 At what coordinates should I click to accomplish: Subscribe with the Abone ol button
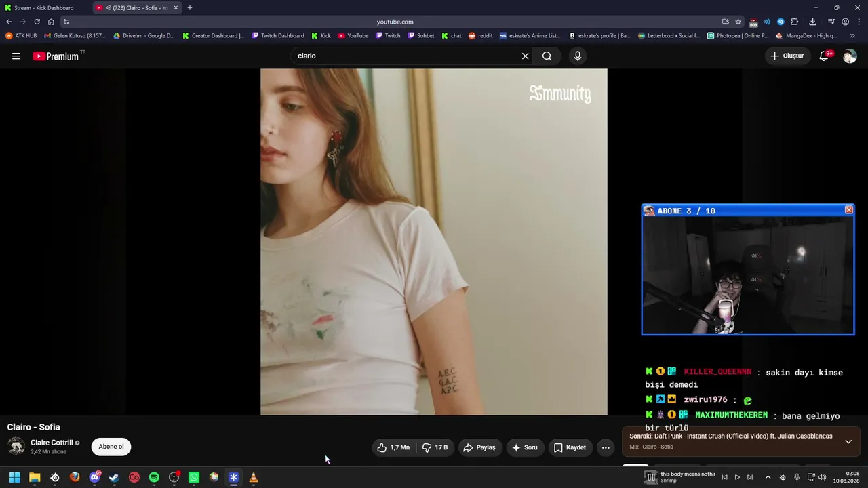tap(111, 447)
